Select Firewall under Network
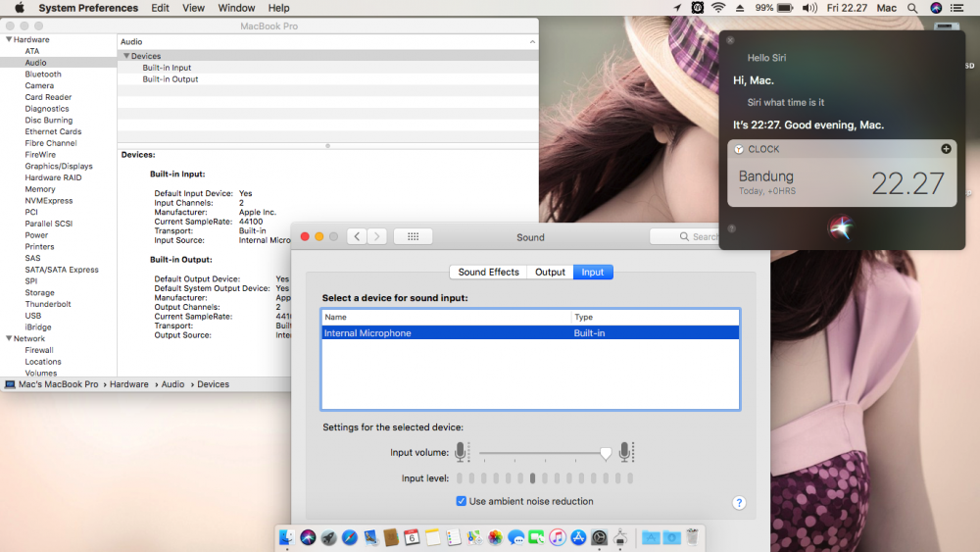The image size is (980, 552). pos(39,350)
